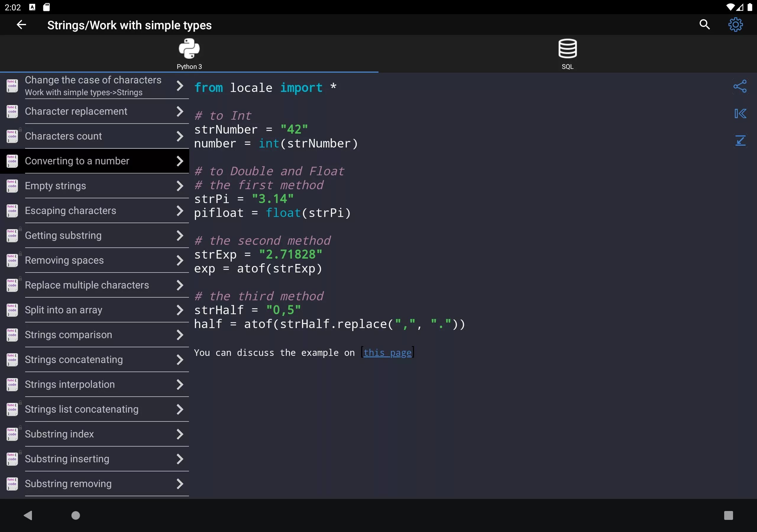Tap the Android recent apps square
Screen dimensions: 757x532
[x=728, y=515]
